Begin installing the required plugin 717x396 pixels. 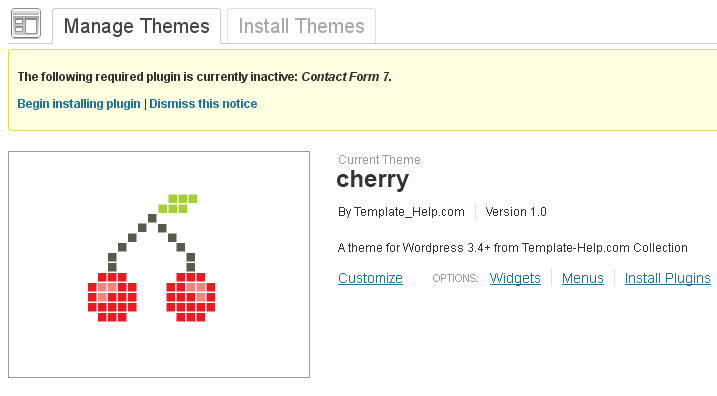click(79, 104)
